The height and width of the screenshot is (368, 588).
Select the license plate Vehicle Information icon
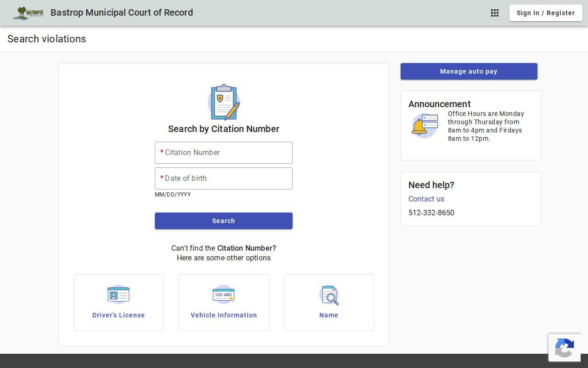tap(224, 294)
